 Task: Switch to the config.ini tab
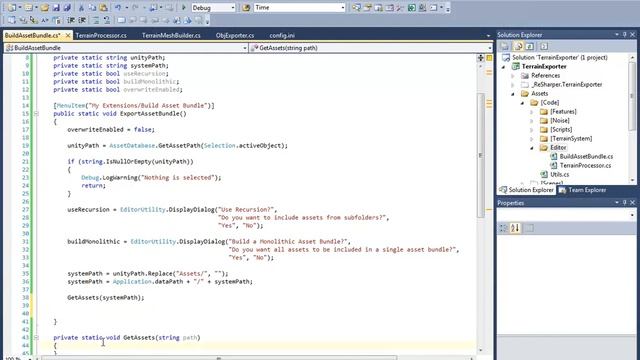tap(282, 36)
